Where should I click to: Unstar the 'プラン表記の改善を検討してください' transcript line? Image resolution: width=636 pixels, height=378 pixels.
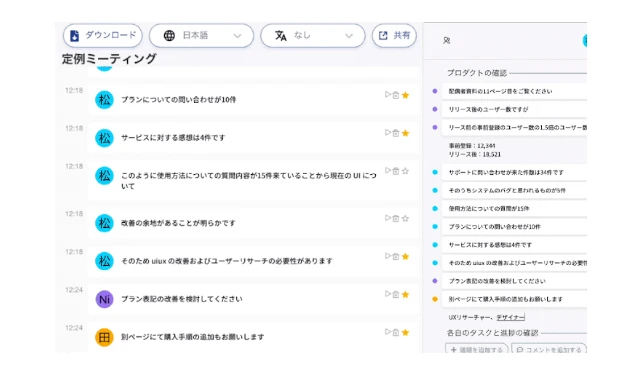pyautogui.click(x=405, y=294)
